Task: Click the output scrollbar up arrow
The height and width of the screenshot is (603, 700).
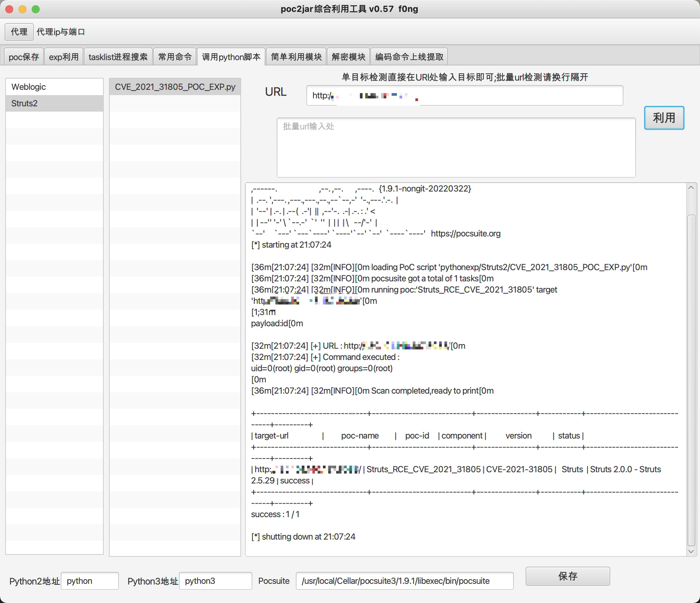Action: pos(691,188)
